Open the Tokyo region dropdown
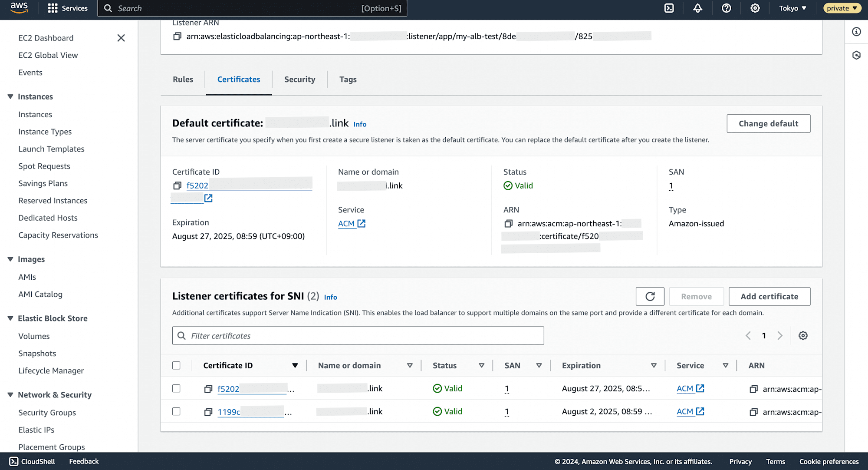The width and height of the screenshot is (868, 470). click(x=792, y=8)
